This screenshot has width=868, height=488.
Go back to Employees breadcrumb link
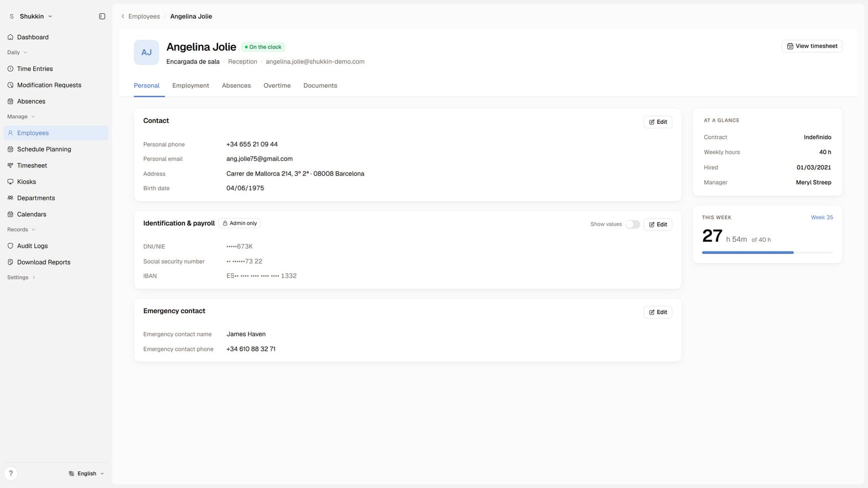pyautogui.click(x=144, y=17)
